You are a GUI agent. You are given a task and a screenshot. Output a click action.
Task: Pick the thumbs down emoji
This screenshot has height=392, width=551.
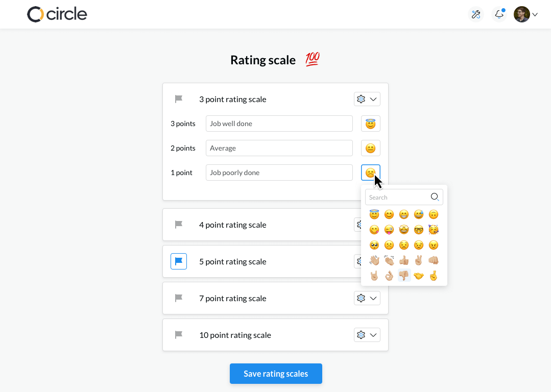click(404, 276)
